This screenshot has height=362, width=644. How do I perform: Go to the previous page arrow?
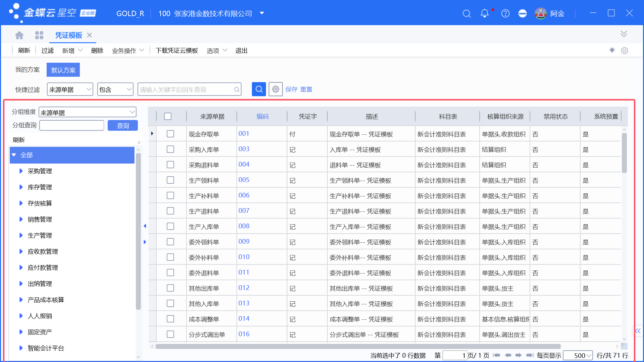(508, 355)
